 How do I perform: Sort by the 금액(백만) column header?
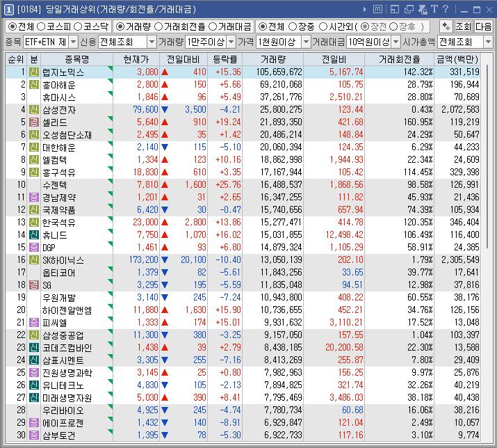point(457,59)
